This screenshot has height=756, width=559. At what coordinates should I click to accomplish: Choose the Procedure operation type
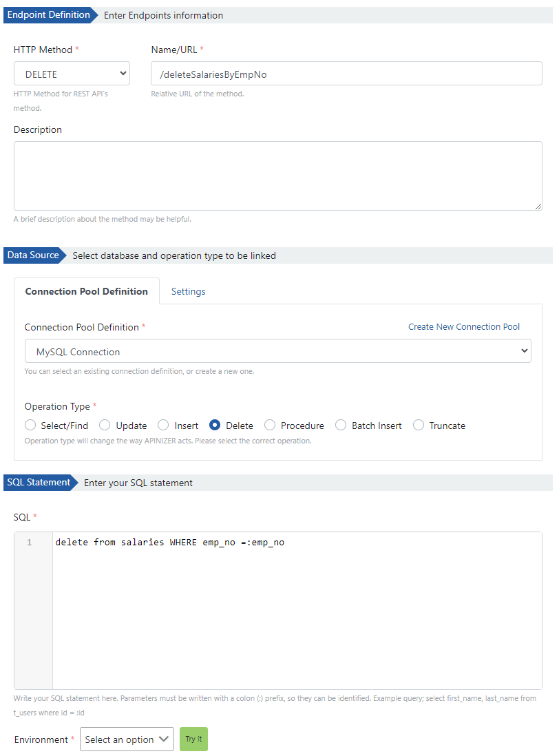(x=270, y=426)
